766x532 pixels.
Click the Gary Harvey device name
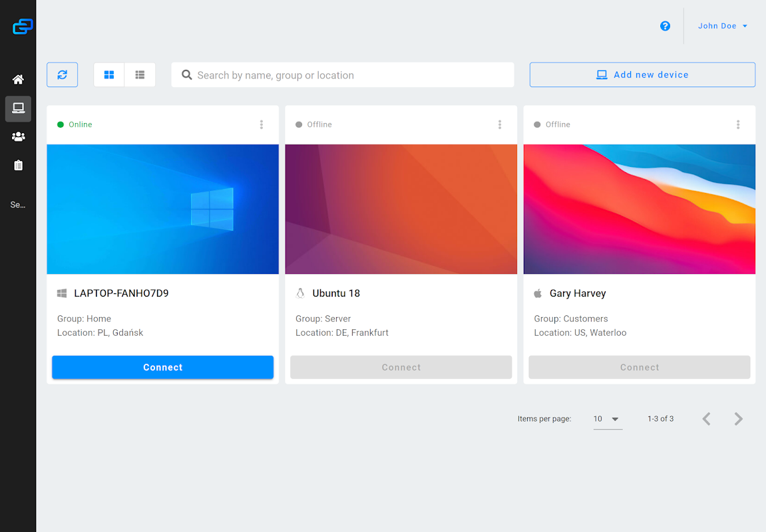click(578, 293)
